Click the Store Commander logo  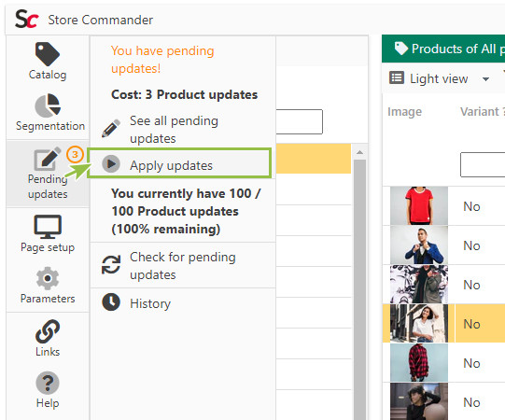[x=27, y=19]
